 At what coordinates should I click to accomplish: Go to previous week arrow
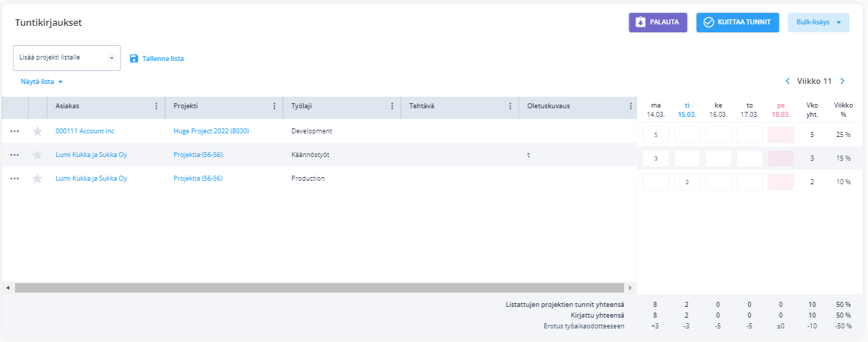pos(788,81)
